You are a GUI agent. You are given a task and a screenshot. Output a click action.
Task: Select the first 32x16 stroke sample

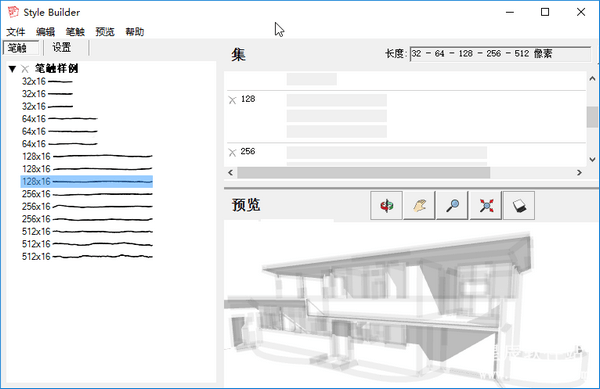(x=47, y=81)
